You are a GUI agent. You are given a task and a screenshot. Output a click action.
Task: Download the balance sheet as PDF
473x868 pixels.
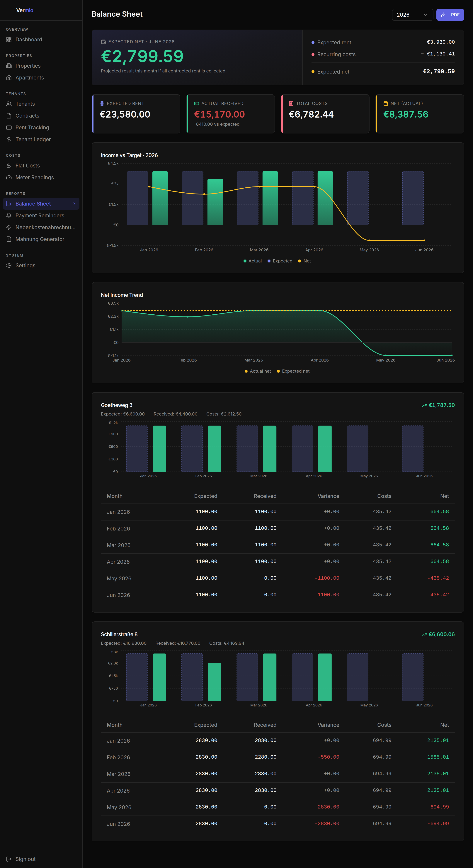pos(450,15)
